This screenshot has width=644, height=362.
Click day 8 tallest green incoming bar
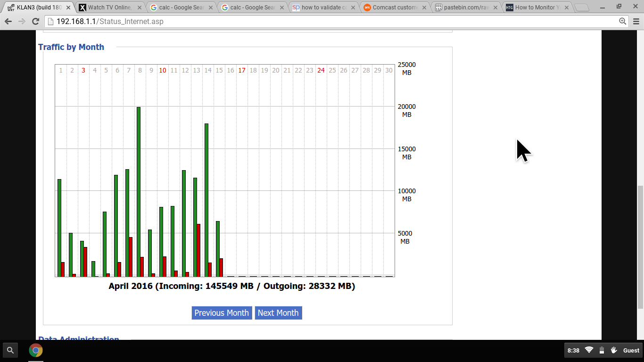click(139, 192)
